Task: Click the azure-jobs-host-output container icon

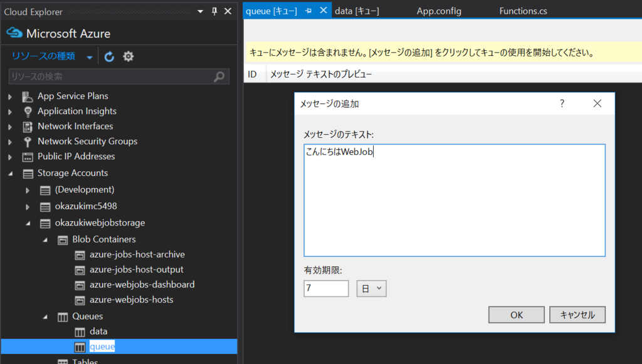Action: [x=80, y=270]
